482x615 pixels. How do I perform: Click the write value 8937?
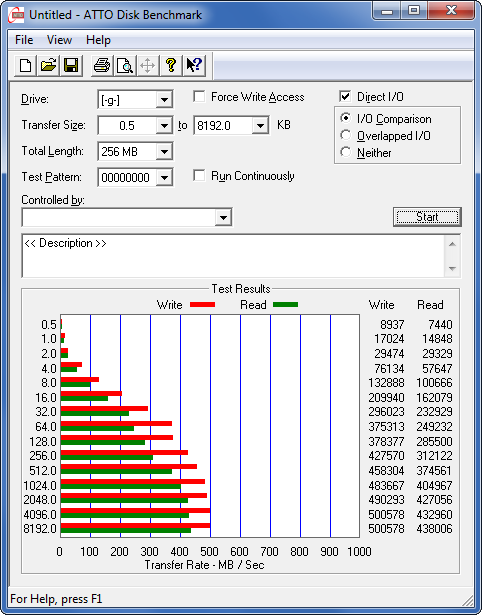392,325
